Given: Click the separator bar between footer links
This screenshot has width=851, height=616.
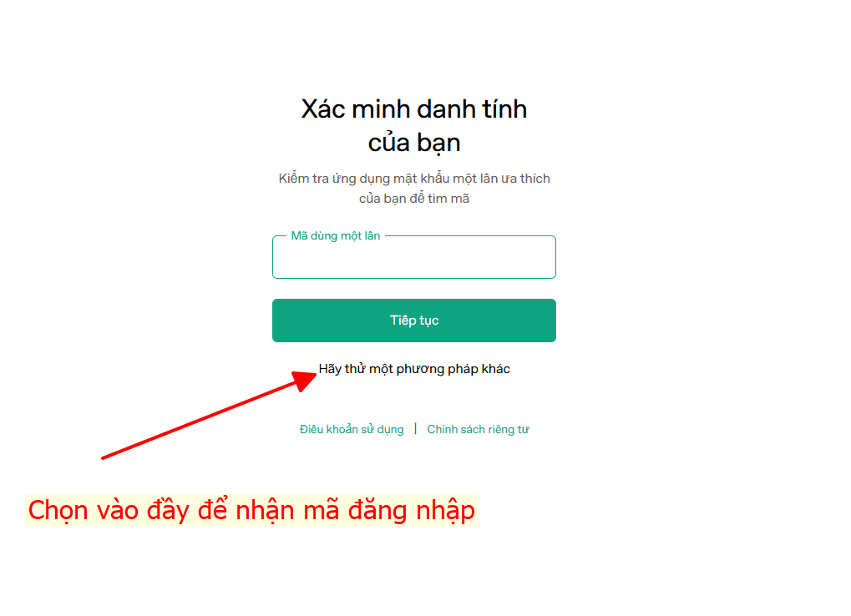Looking at the screenshot, I should 416,429.
